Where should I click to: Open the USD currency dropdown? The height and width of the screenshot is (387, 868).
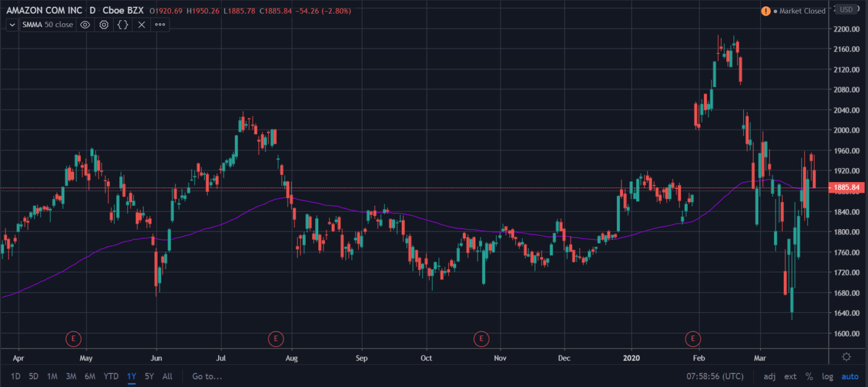coord(846,9)
